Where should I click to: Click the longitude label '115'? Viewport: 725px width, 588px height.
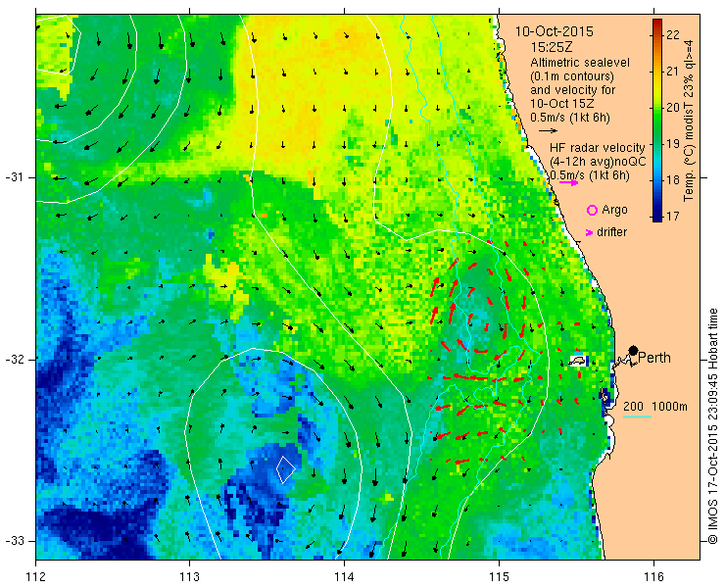pyautogui.click(x=499, y=577)
